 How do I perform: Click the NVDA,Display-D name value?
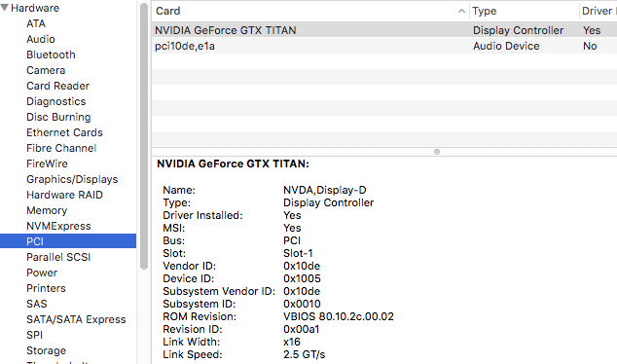point(325,190)
